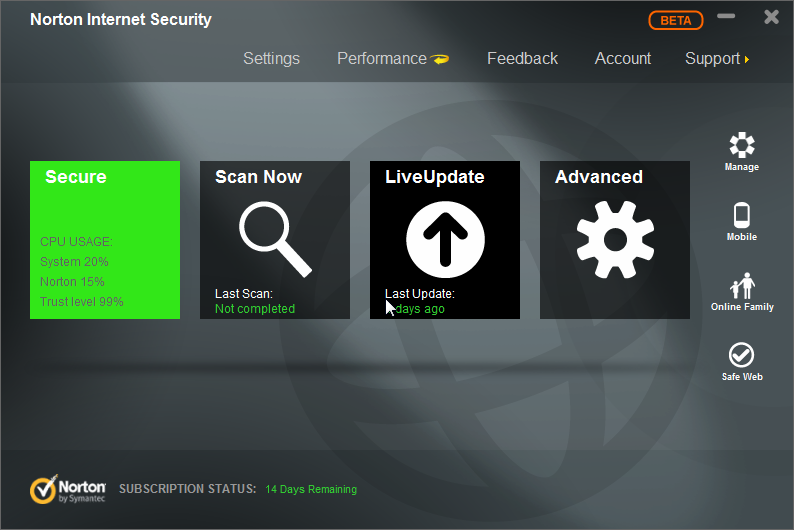
Task: Click the 'CPU USAGE:' label
Action: click(x=76, y=241)
